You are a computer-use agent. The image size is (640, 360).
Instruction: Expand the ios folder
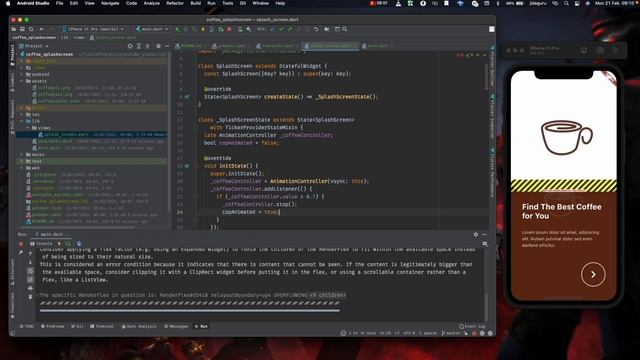[x=22, y=115]
